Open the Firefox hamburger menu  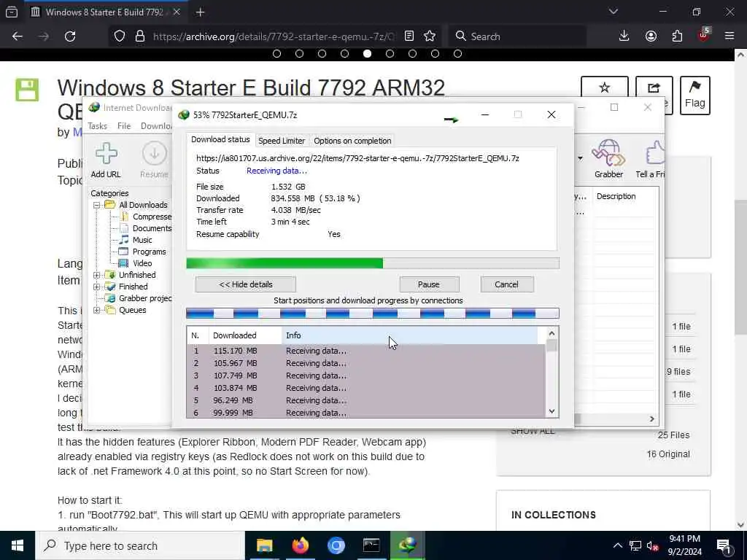coord(729,36)
